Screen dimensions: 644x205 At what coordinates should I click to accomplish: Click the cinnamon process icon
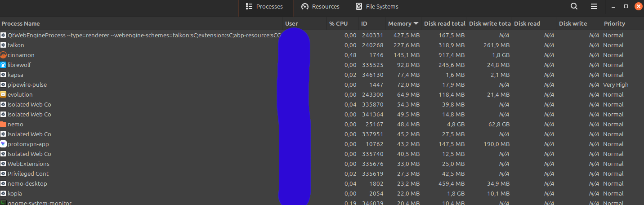(x=3, y=55)
